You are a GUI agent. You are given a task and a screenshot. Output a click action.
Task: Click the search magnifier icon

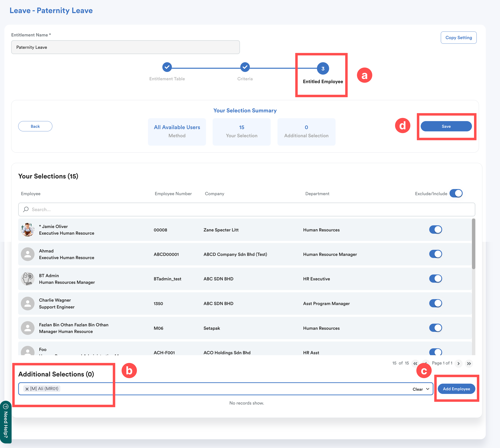click(26, 209)
